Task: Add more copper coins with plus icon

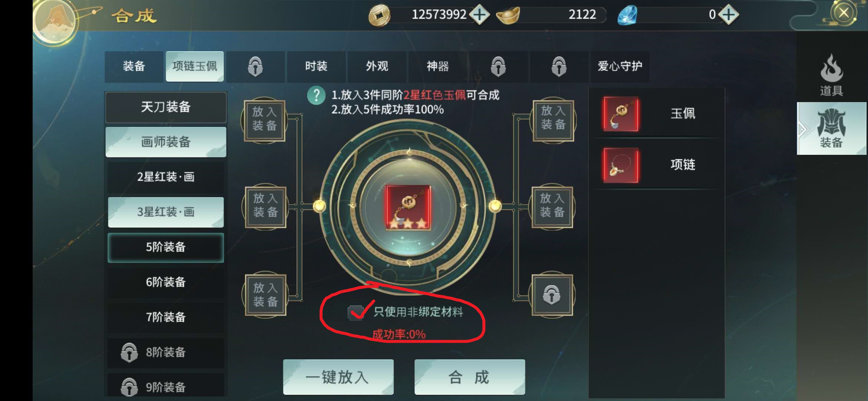Action: pyautogui.click(x=480, y=15)
